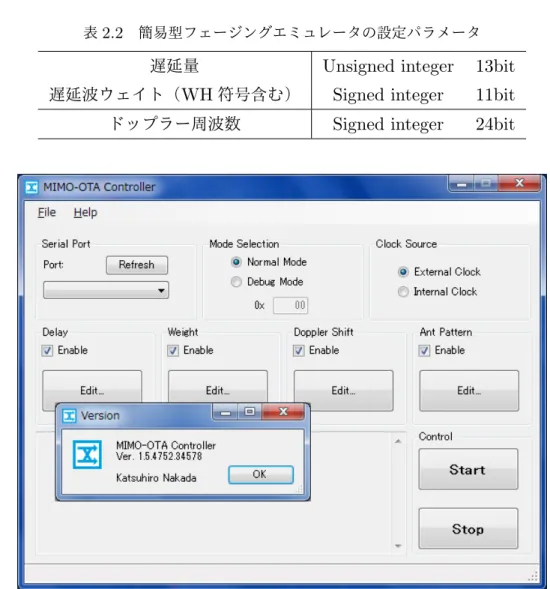Image resolution: width=550 pixels, height=589 pixels.
Task: Click the Stop control button
Action: click(x=468, y=529)
